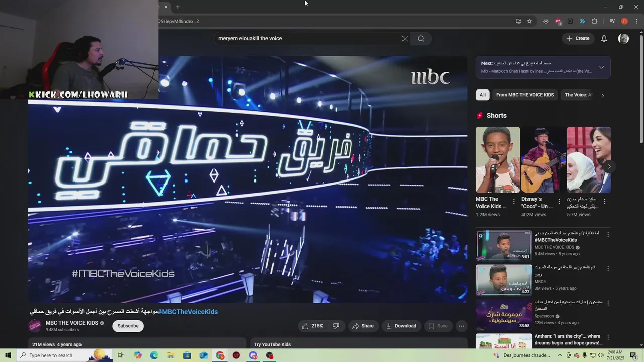
Task: Open MBC THE VOICE KIDS channel link
Action: point(72,323)
